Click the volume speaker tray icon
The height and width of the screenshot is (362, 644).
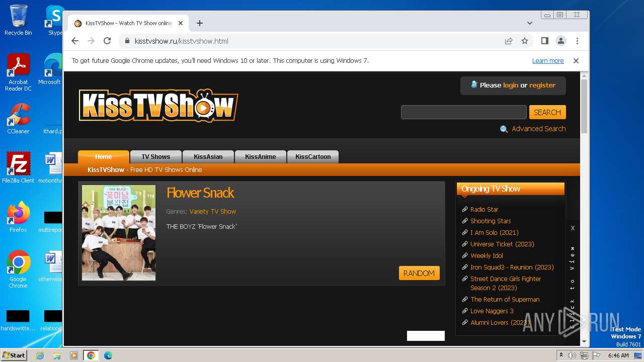[x=572, y=355]
